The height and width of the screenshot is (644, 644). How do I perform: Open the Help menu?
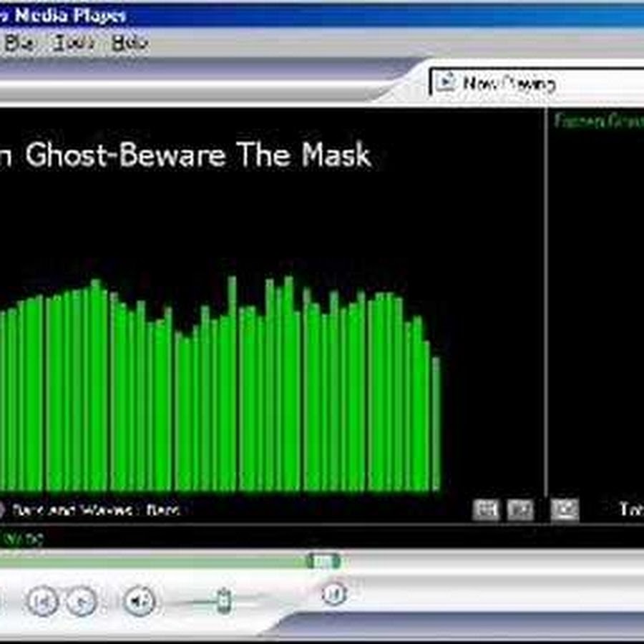130,43
